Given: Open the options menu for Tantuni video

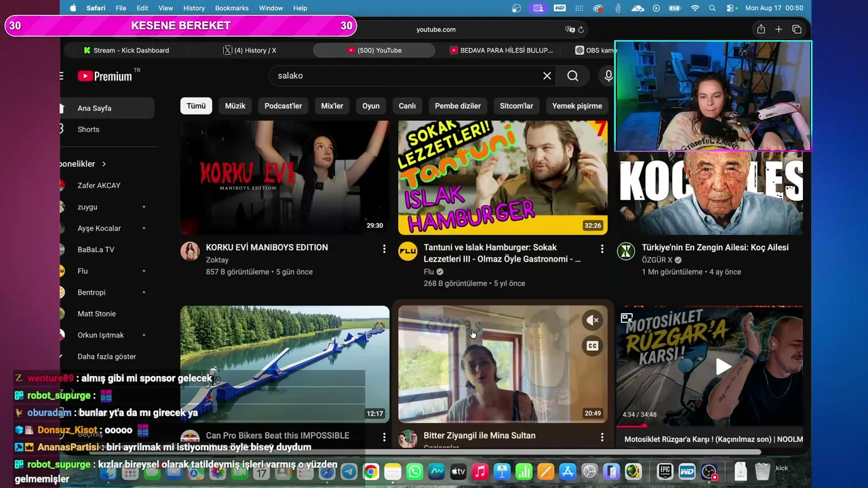Looking at the screenshot, I should tap(601, 249).
